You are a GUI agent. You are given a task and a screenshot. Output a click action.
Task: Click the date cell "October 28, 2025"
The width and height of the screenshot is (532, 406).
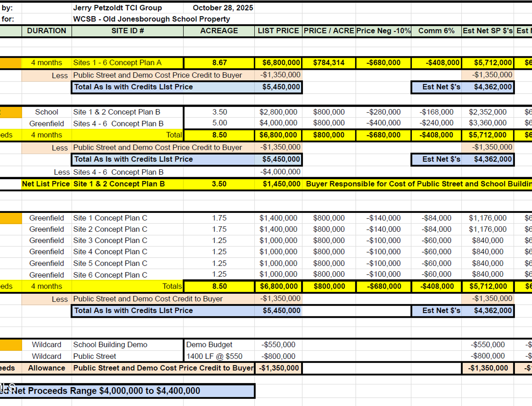[x=223, y=8]
